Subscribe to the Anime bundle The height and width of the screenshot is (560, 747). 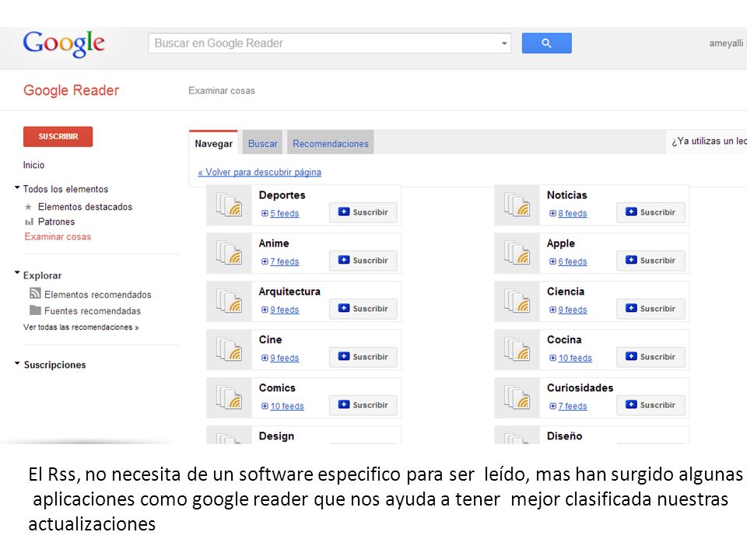pyautogui.click(x=363, y=261)
